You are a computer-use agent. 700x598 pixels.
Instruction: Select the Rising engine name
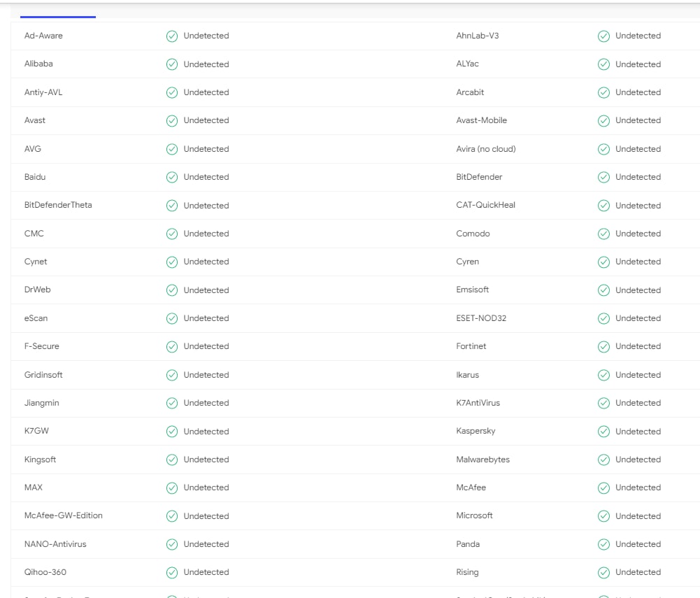tap(467, 573)
